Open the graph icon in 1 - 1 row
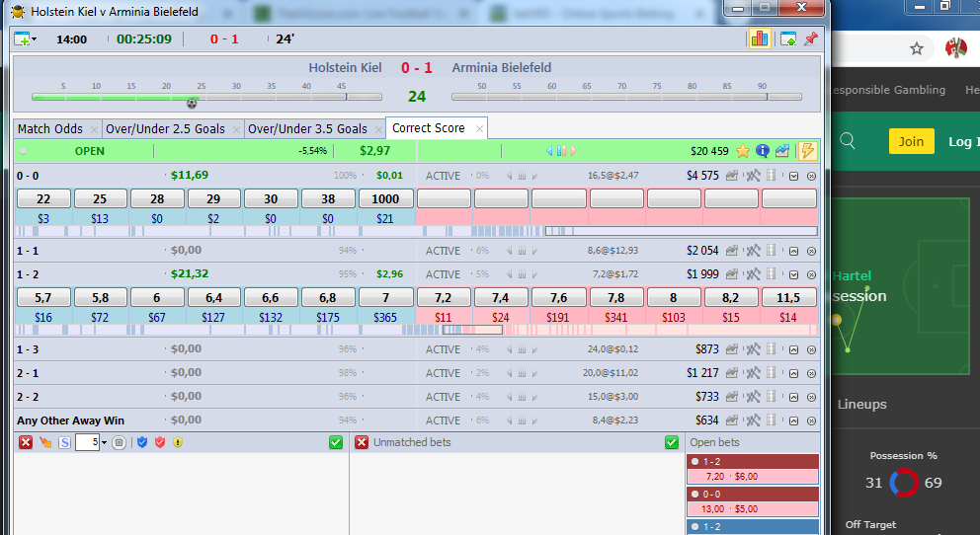980x535 pixels. coord(731,251)
